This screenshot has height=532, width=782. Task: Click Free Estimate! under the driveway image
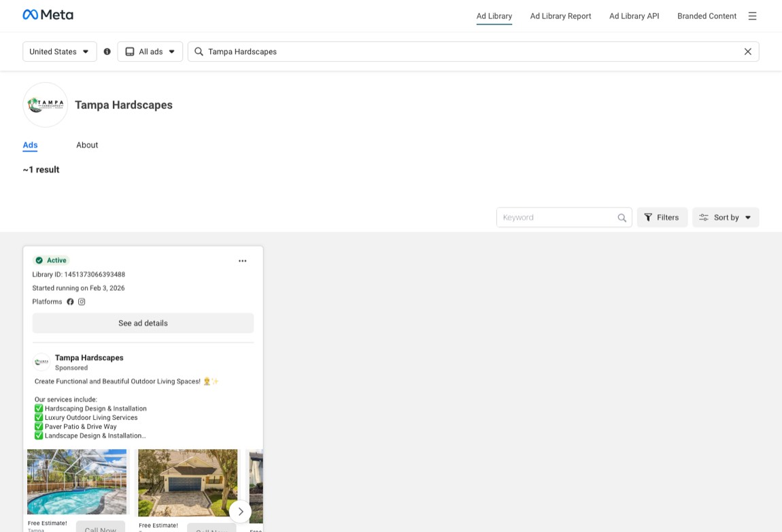[x=158, y=525]
